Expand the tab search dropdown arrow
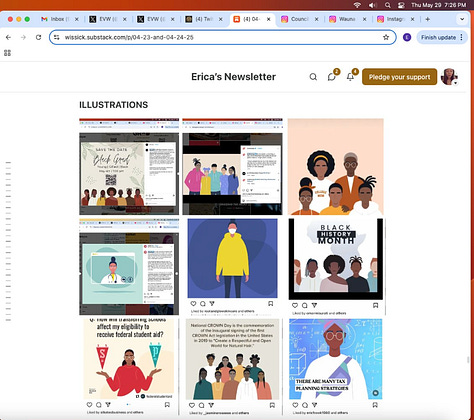The image size is (474, 420). click(462, 19)
